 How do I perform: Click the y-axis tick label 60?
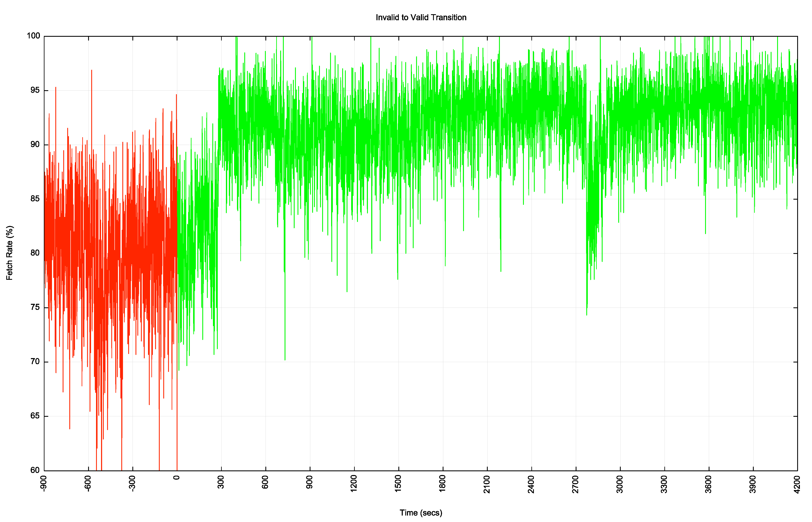(x=35, y=470)
